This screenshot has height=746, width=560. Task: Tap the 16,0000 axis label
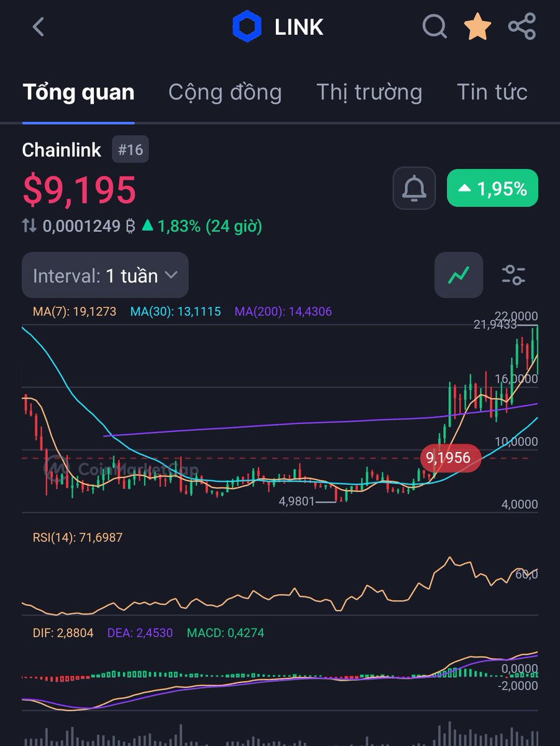[x=516, y=379]
